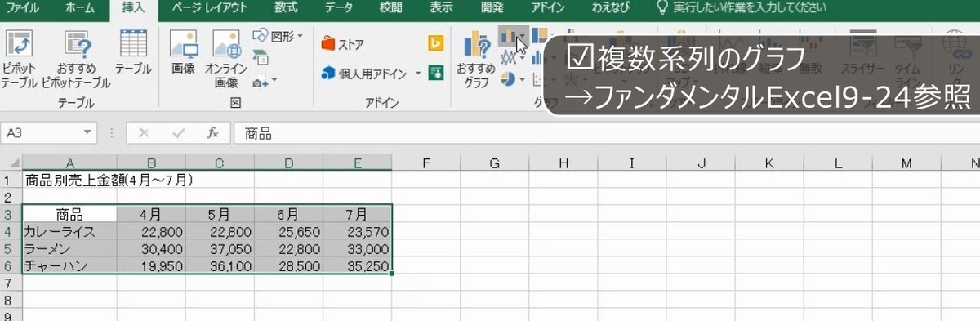
Task: Click the screenshot camera icon
Action: 261,80
